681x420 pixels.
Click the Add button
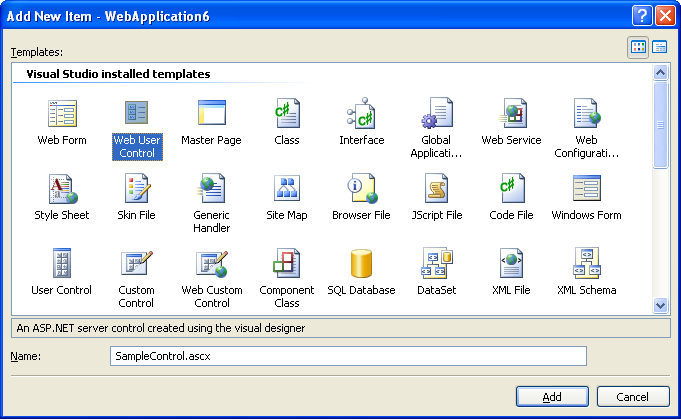(552, 397)
